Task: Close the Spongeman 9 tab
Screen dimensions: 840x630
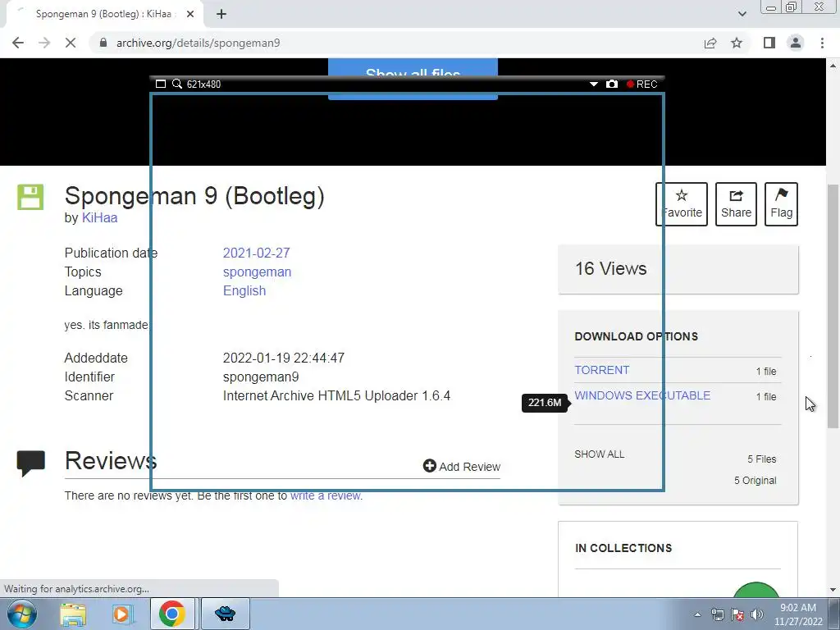Action: (x=190, y=14)
